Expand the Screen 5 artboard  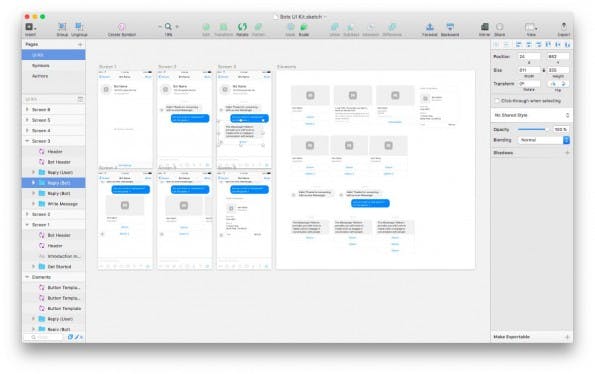pyautogui.click(x=27, y=120)
